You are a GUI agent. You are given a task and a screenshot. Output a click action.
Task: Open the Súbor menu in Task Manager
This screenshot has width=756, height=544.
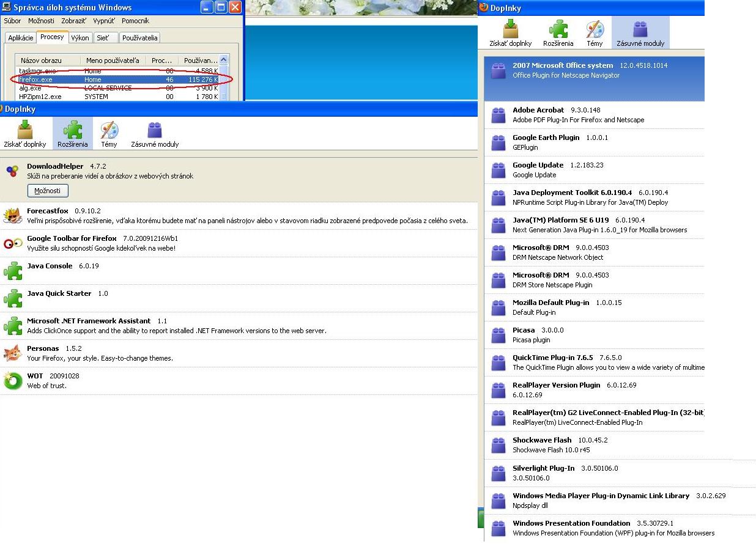pos(12,21)
